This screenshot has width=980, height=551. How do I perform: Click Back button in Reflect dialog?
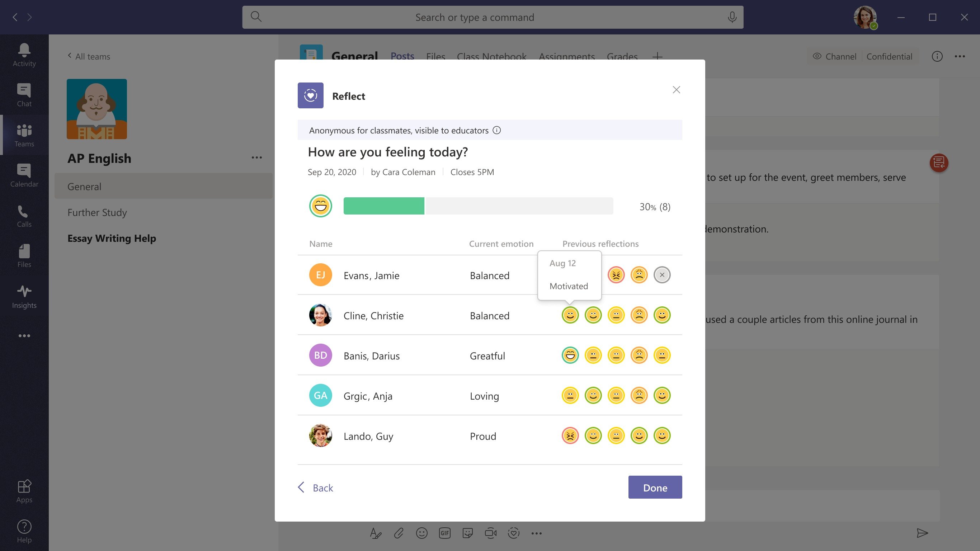(316, 487)
